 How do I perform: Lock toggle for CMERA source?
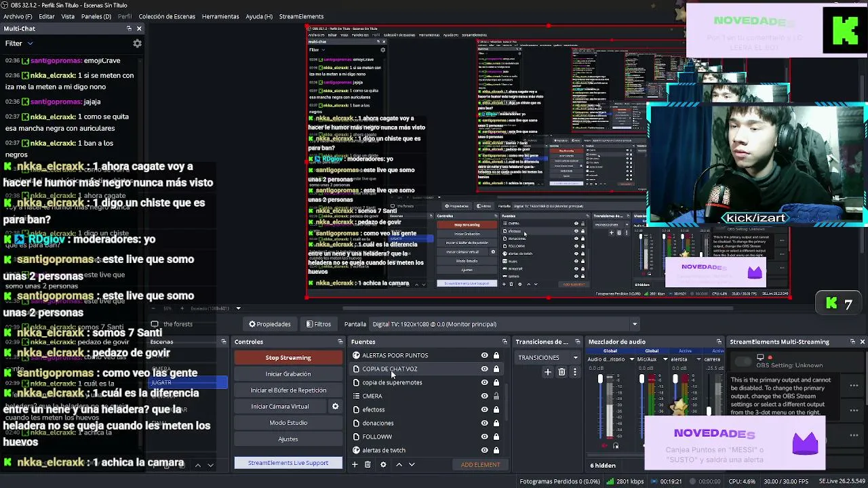[x=496, y=396]
